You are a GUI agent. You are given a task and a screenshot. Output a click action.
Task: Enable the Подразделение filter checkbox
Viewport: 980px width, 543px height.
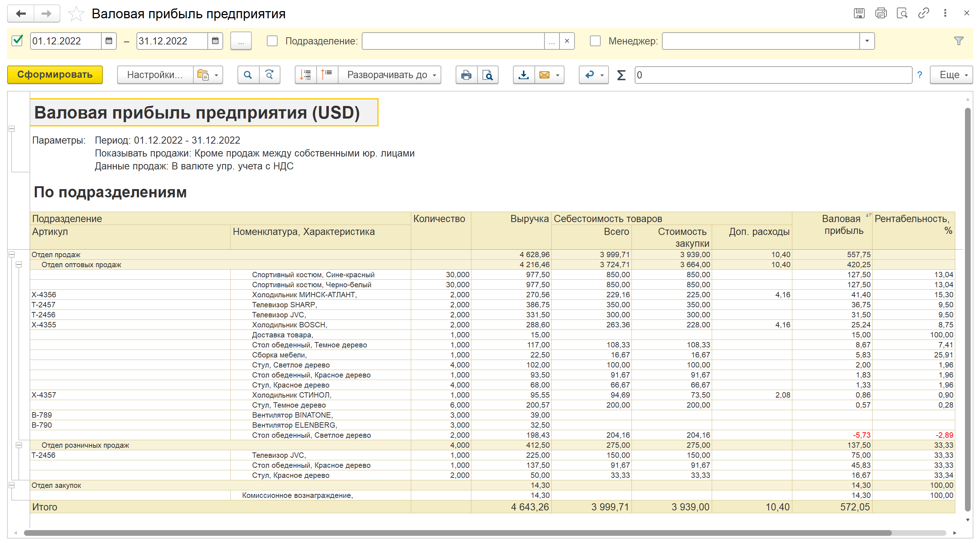(x=272, y=41)
